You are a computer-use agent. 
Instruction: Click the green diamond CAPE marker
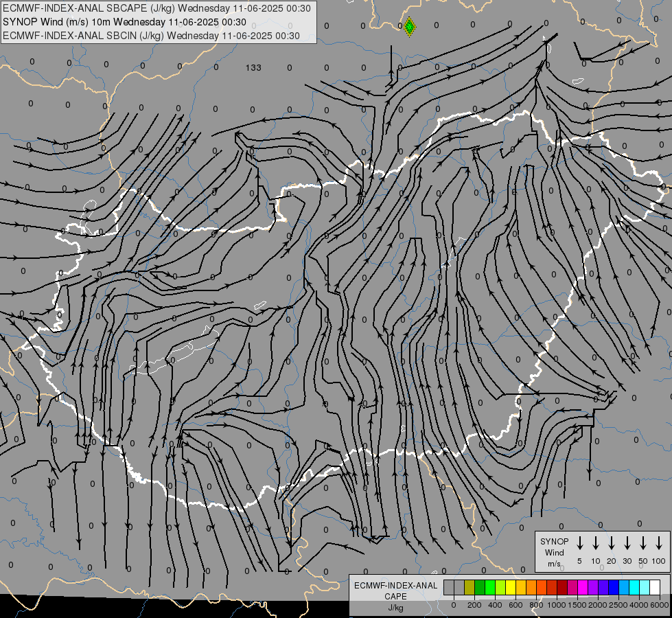coord(410,27)
